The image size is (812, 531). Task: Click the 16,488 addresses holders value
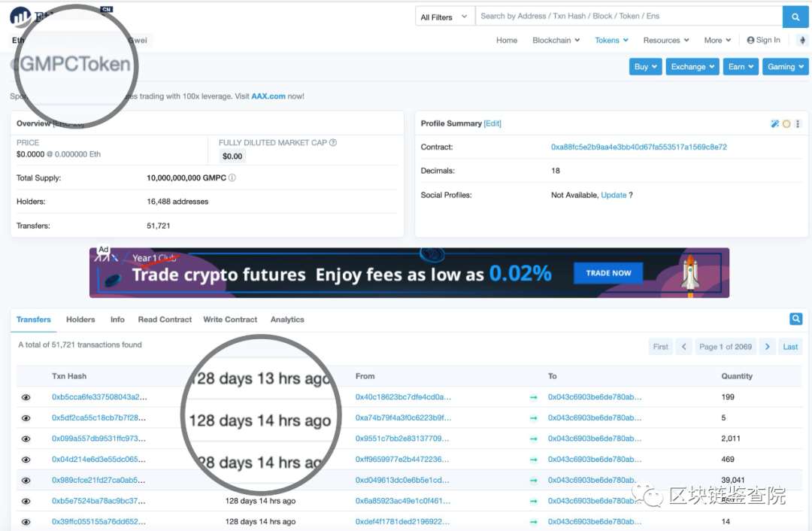tap(177, 202)
